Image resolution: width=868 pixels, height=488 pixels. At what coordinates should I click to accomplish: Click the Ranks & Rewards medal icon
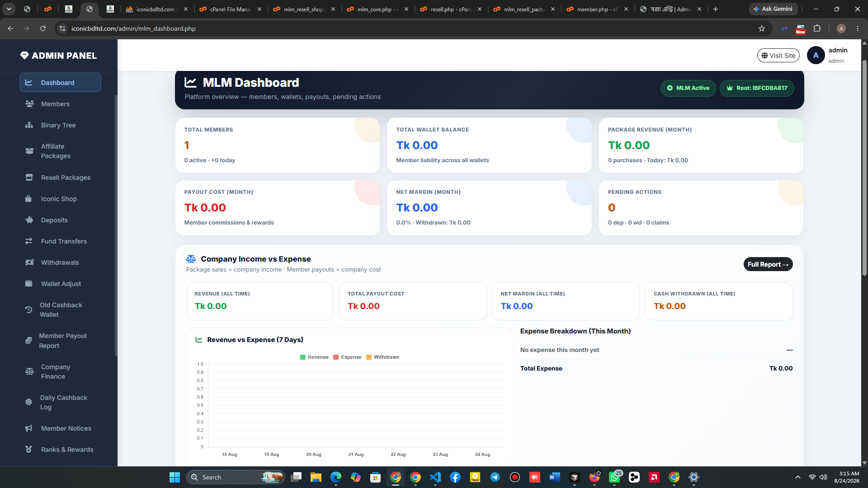coord(29,450)
